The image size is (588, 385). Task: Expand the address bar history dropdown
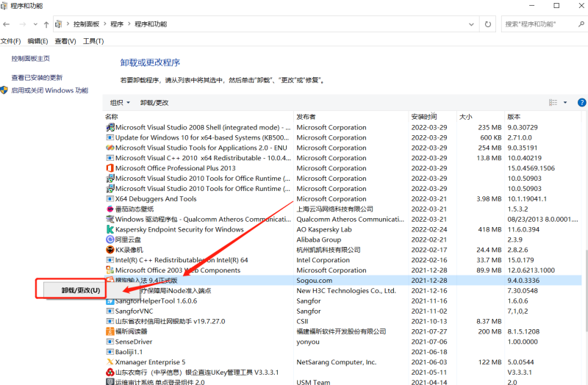(471, 24)
